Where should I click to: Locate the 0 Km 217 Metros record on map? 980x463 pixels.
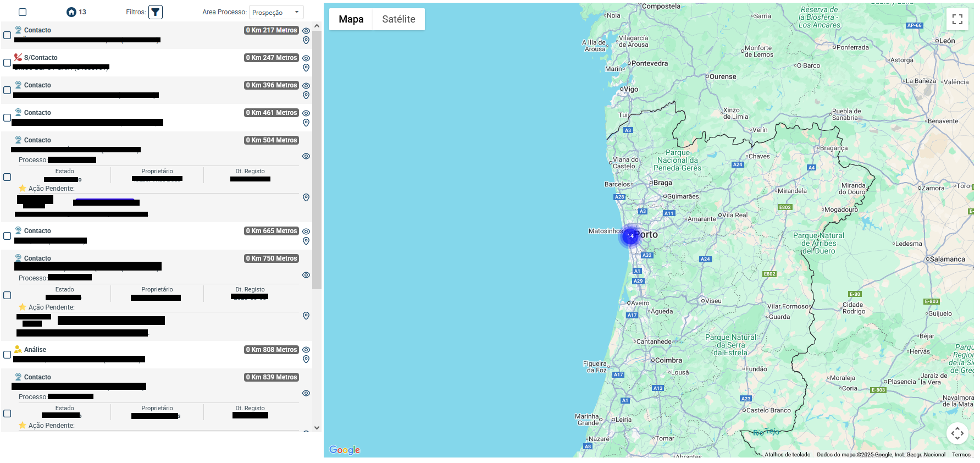(x=306, y=40)
